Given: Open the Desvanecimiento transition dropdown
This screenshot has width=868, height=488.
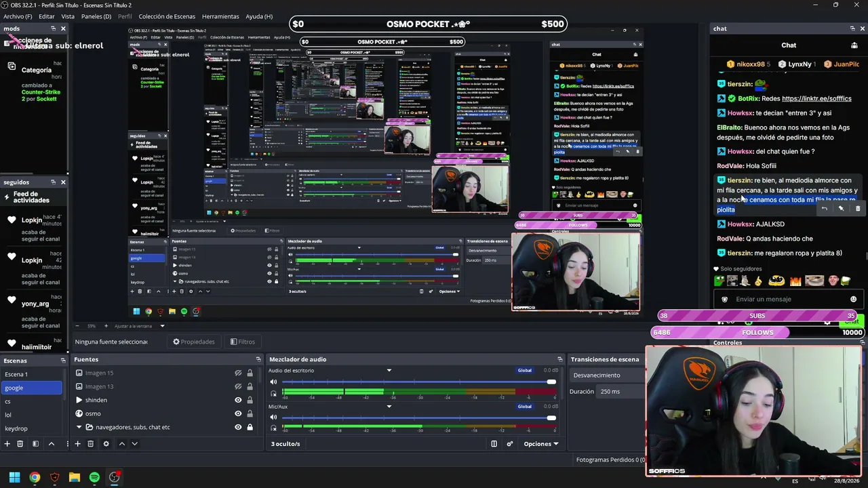Looking at the screenshot, I should 606,375.
